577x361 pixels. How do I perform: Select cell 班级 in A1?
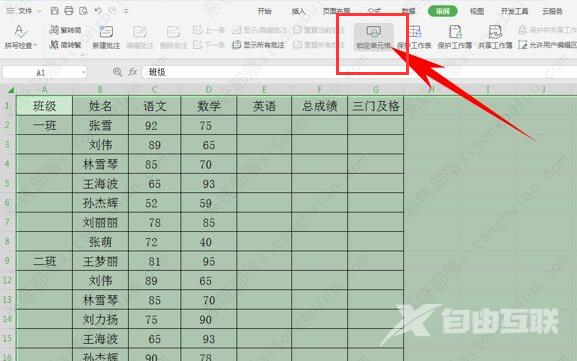point(45,106)
